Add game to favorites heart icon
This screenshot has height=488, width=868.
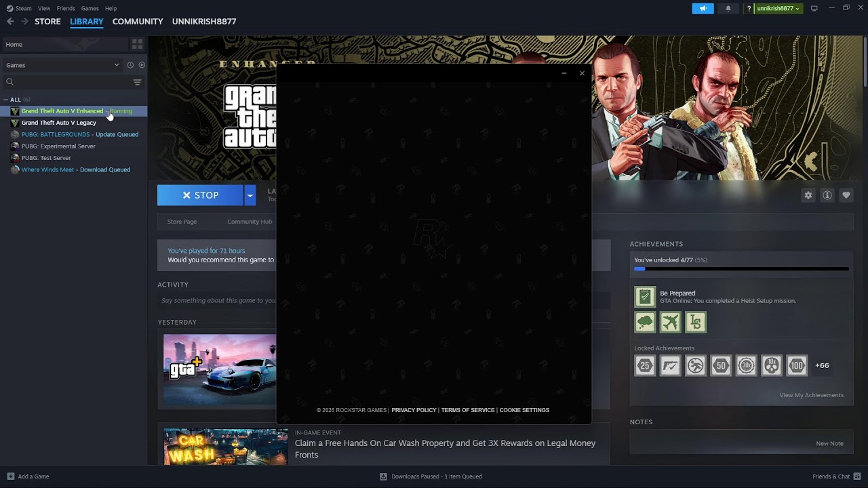pyautogui.click(x=846, y=195)
